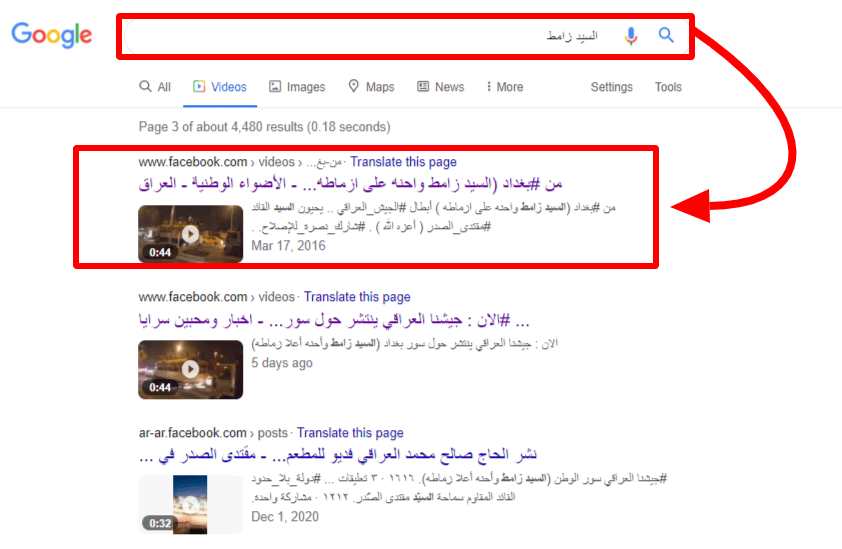
Task: Select the Videos tab
Action: click(x=220, y=87)
